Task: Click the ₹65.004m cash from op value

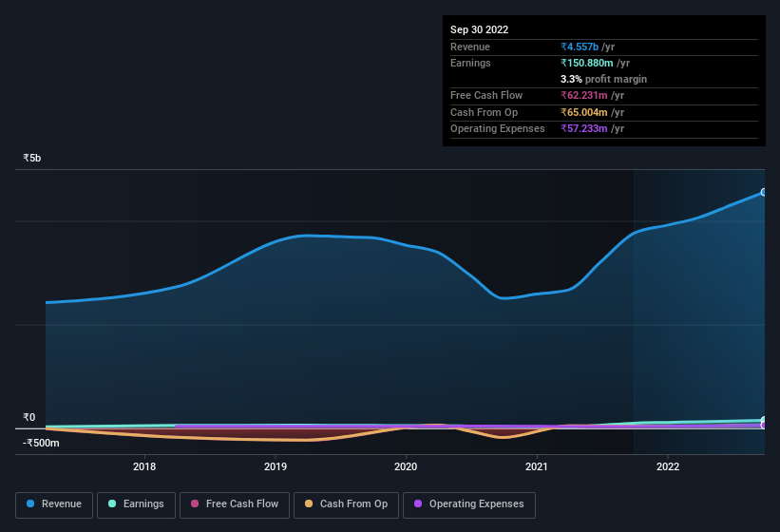Action: click(x=584, y=112)
